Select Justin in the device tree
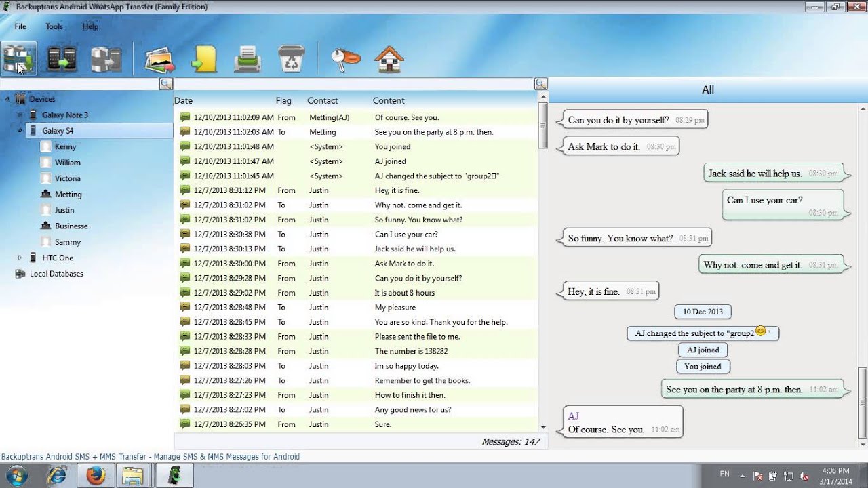 tap(64, 210)
